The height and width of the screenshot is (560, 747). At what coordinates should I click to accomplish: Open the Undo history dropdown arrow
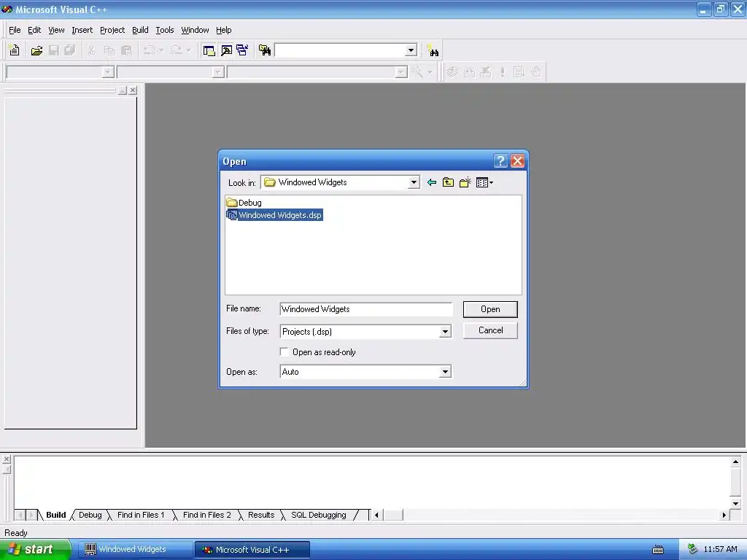click(x=161, y=50)
